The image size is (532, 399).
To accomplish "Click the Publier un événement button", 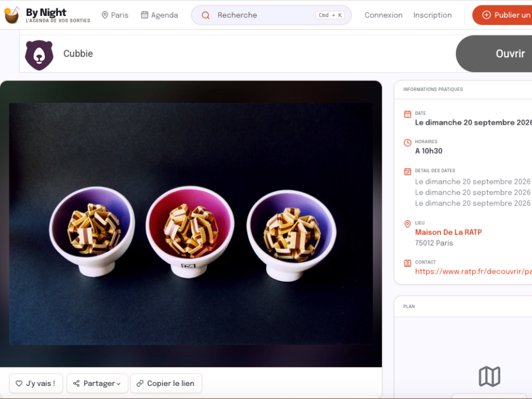I will (x=502, y=15).
